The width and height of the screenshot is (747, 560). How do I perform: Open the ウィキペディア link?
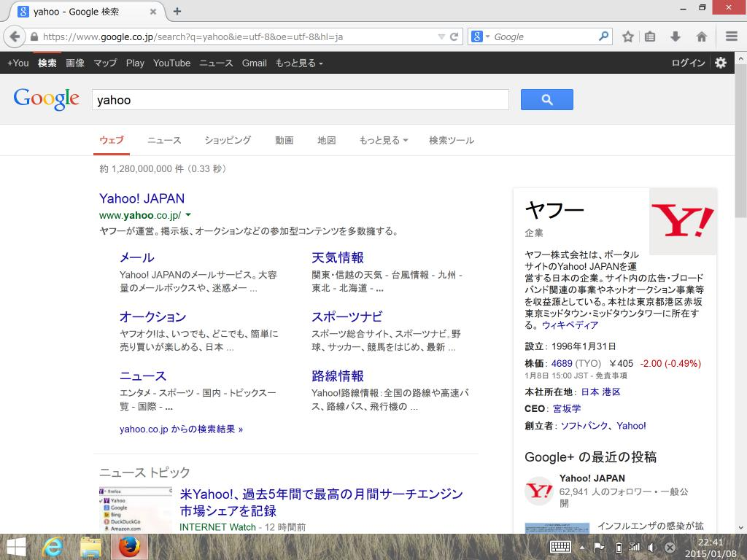coord(570,324)
